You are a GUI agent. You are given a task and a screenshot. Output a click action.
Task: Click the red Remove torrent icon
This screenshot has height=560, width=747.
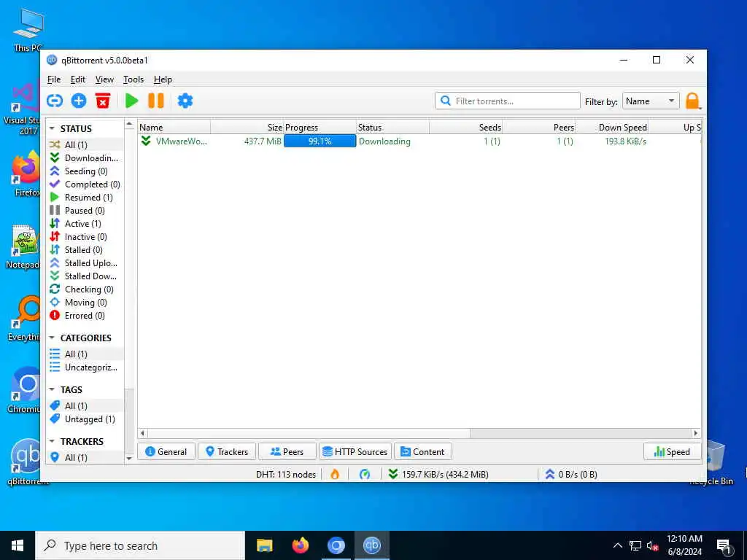[102, 101]
